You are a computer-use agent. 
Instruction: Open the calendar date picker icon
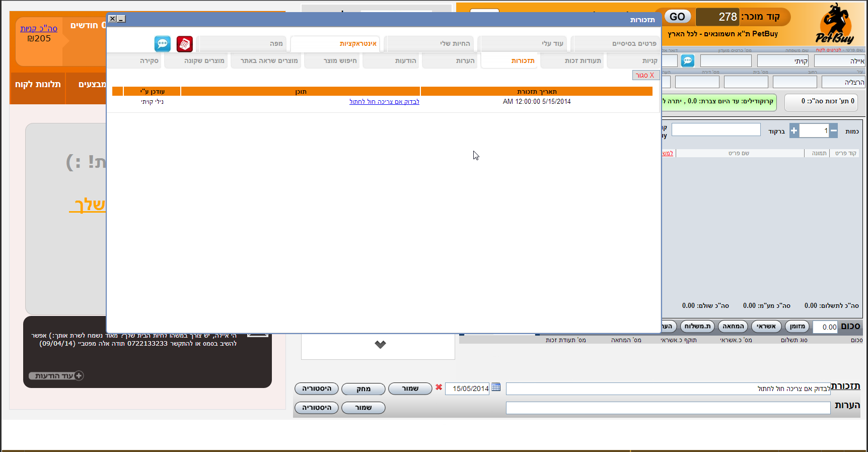(x=496, y=388)
